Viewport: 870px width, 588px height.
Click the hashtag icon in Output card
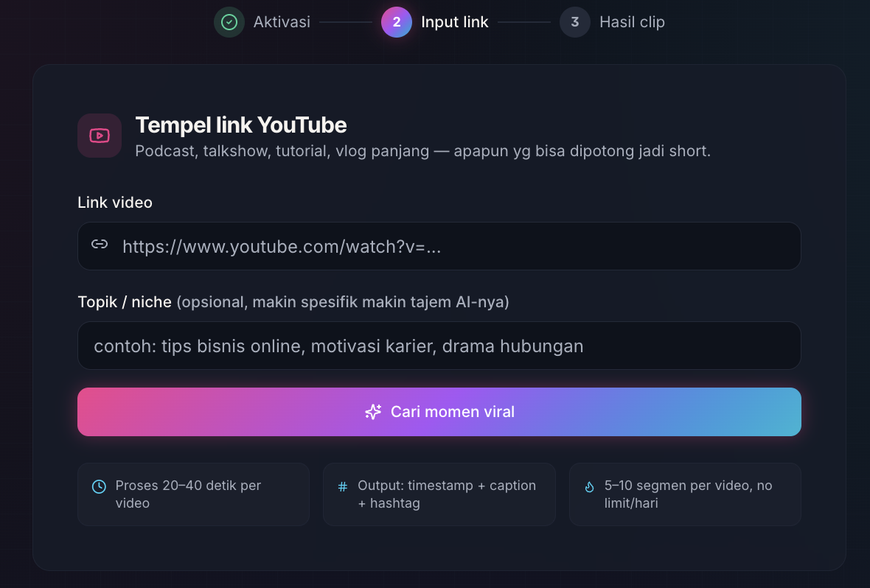(343, 486)
